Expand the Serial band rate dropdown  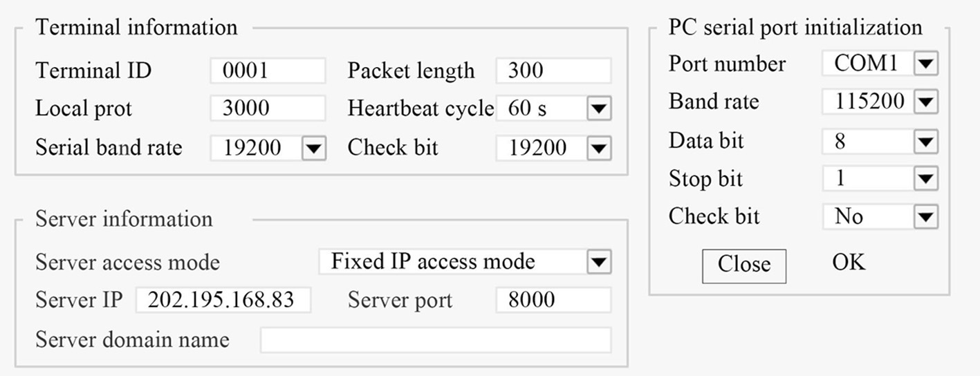(314, 148)
